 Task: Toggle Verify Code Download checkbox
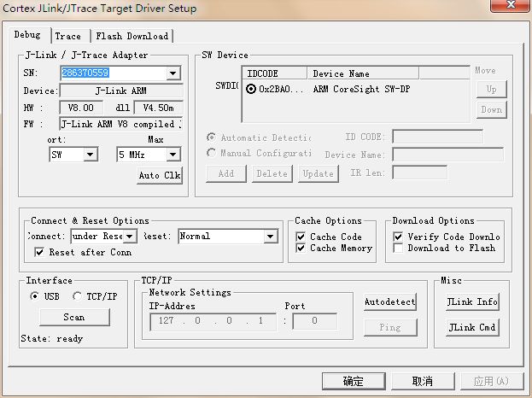pos(398,237)
